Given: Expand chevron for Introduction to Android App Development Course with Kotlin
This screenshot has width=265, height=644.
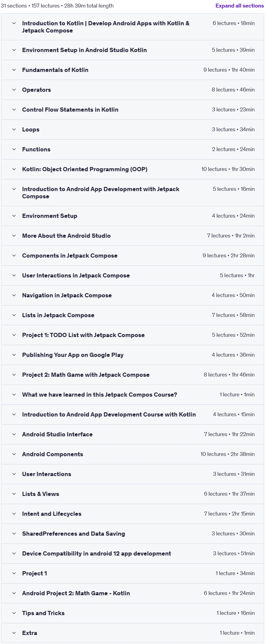Looking at the screenshot, I should 14,414.
